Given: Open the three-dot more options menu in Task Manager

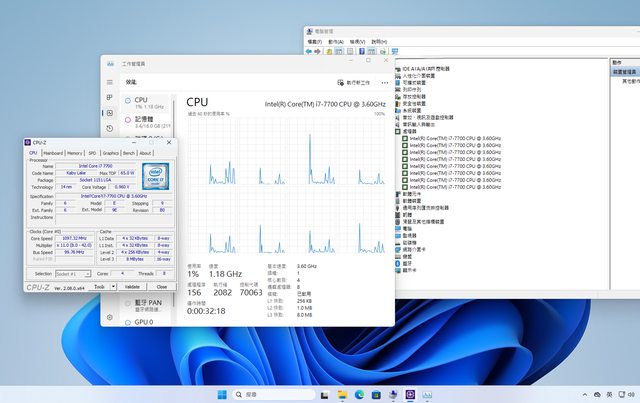Looking at the screenshot, I should (x=385, y=83).
